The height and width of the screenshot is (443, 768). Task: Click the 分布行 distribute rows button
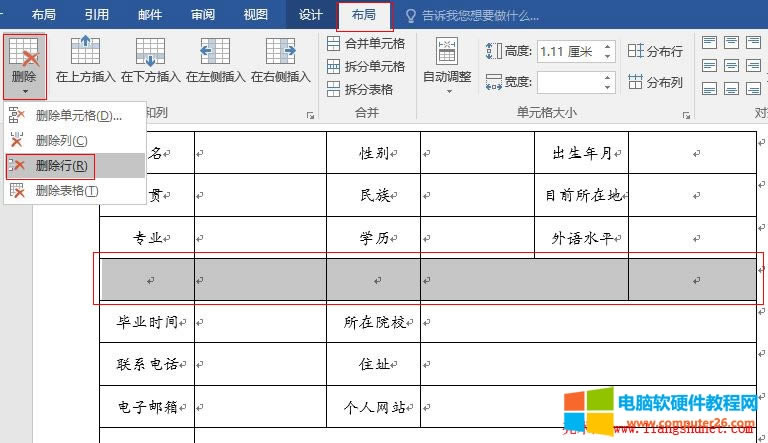click(655, 51)
